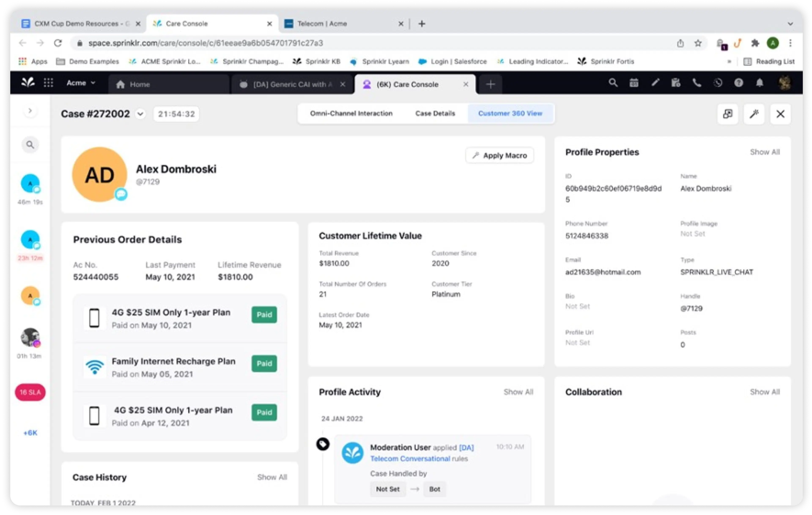Screen dimensions: 812x515
Task: Click Show All in Profile Properties
Action: (764, 152)
